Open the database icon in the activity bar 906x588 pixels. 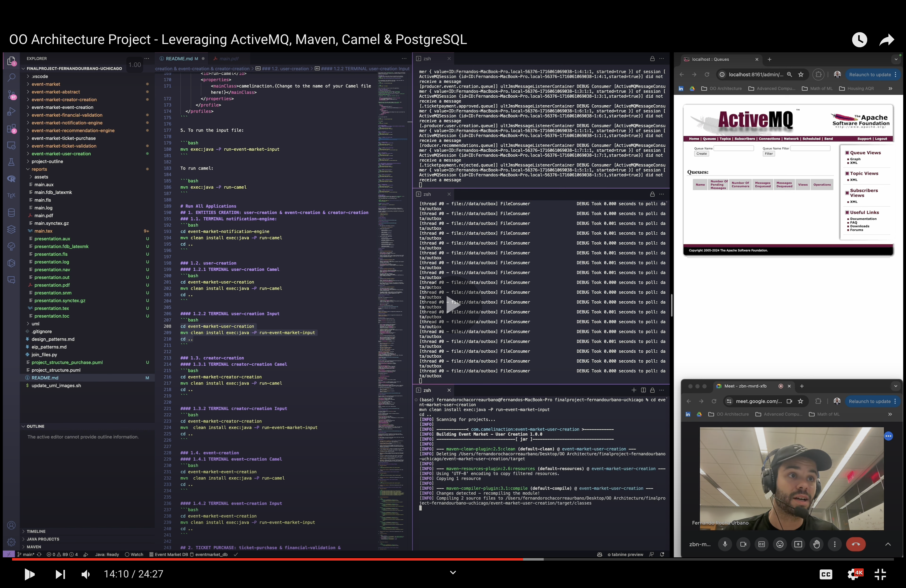[11, 213]
